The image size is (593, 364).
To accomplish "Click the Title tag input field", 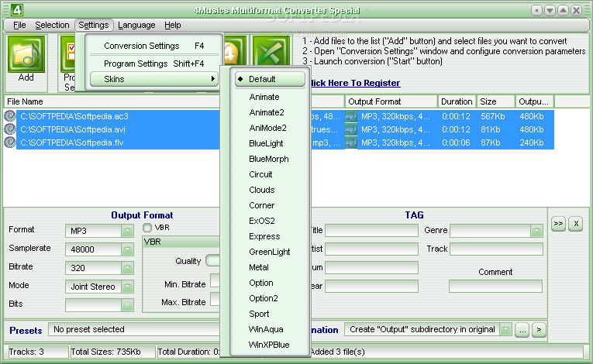I will 371,230.
